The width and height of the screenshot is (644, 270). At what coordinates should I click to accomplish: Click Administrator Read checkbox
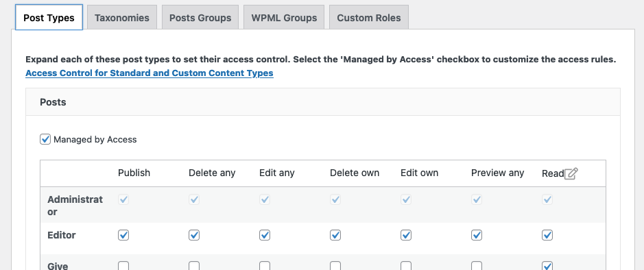(x=547, y=199)
